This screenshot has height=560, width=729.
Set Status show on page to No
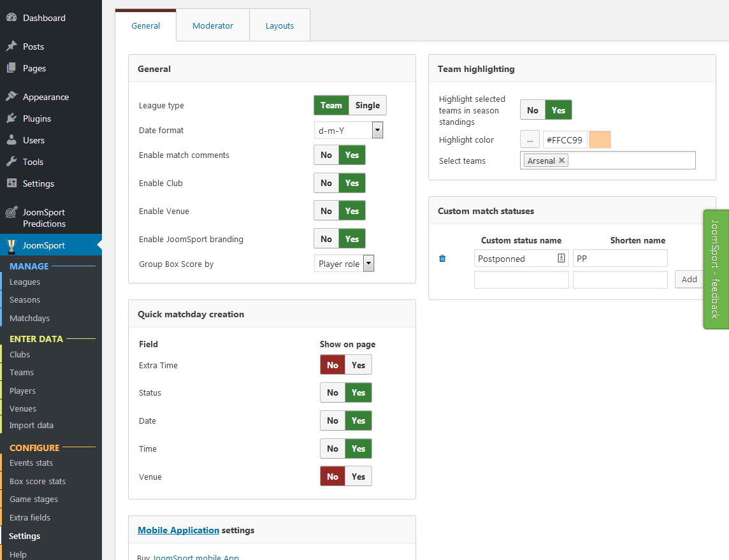point(333,392)
